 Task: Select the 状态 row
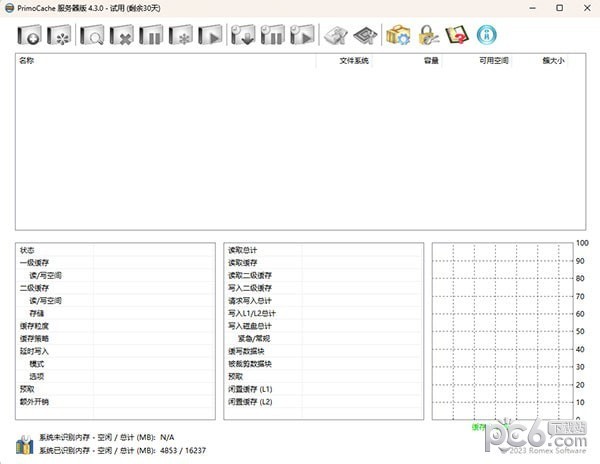coord(115,250)
